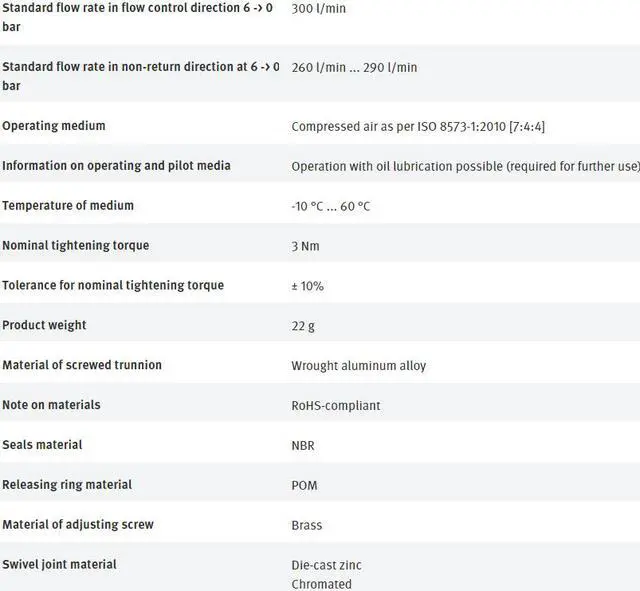Click the Brass adjusting screw value
Image resolution: width=640 pixels, height=591 pixels.
[x=306, y=525]
